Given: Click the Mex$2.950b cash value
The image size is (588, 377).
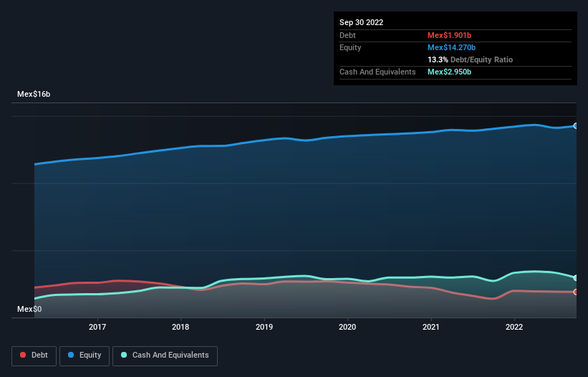Looking at the screenshot, I should tap(449, 72).
